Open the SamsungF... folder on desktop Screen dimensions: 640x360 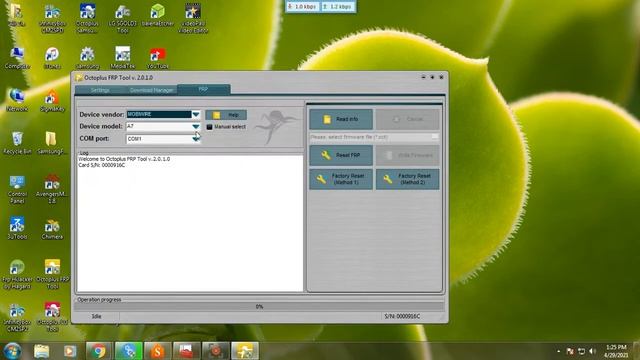pos(51,143)
